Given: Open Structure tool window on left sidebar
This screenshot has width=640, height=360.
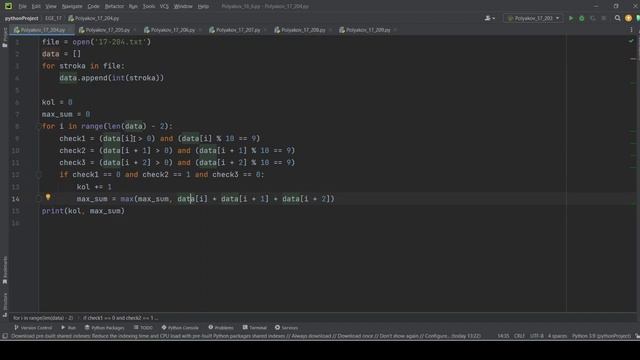Looking at the screenshot, I should [x=4, y=304].
